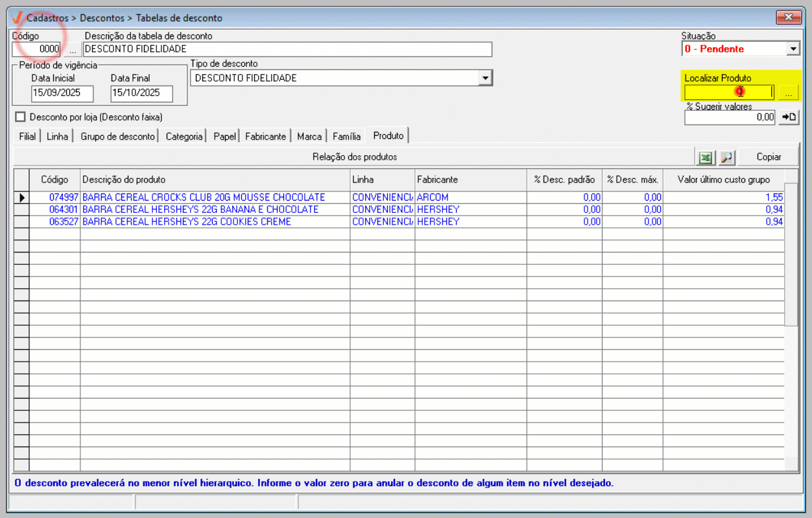The image size is (812, 518).
Task: Switch to the Filial tab
Action: pos(27,136)
